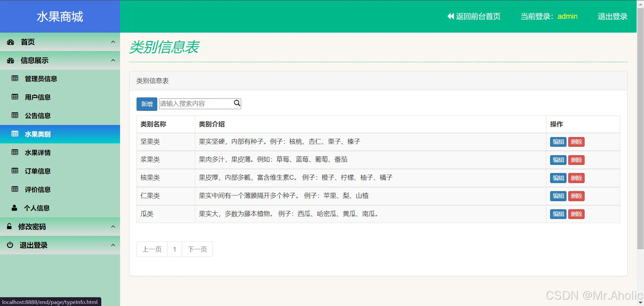The image size is (644, 306).
Task: Click the 坚果类 name cell
Action: 166,142
